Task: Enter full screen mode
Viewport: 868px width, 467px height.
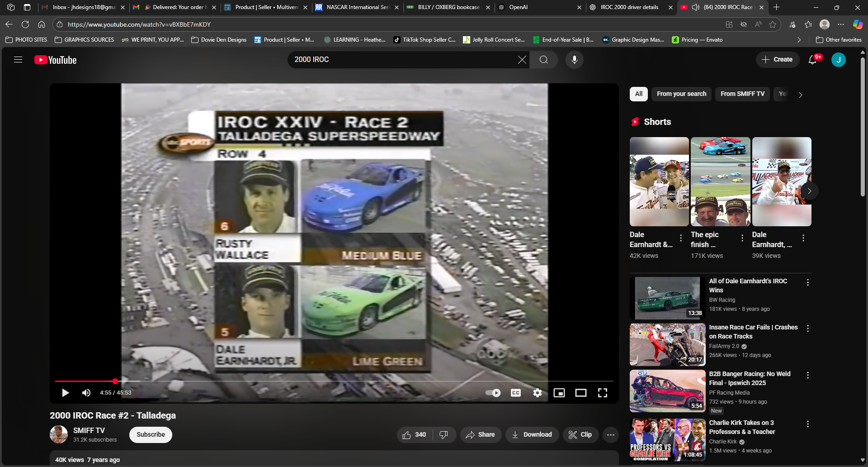Action: click(x=603, y=393)
